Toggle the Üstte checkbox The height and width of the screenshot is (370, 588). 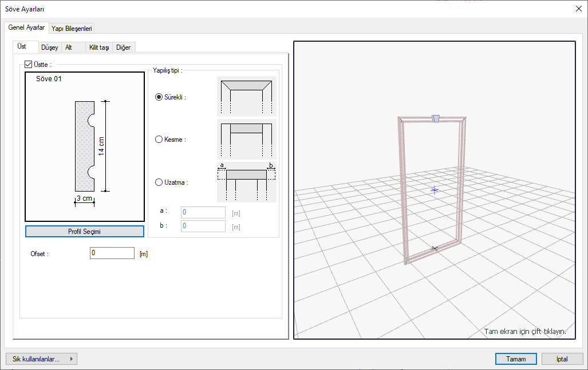29,65
